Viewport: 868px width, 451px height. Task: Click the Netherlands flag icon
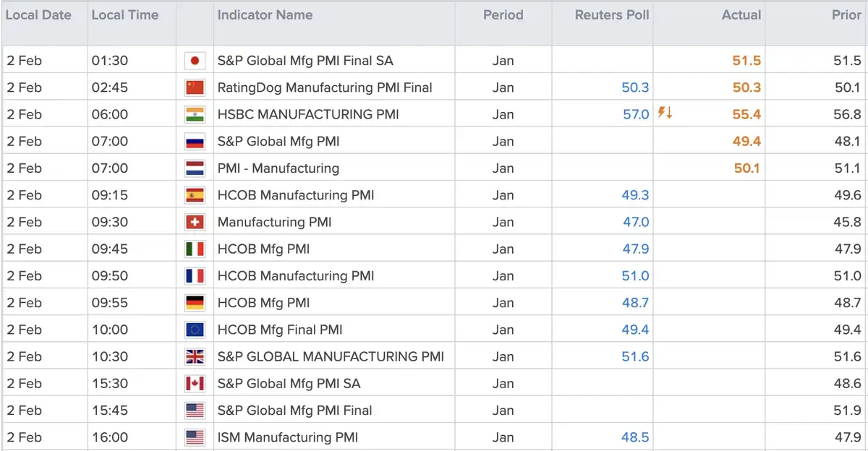click(x=195, y=168)
